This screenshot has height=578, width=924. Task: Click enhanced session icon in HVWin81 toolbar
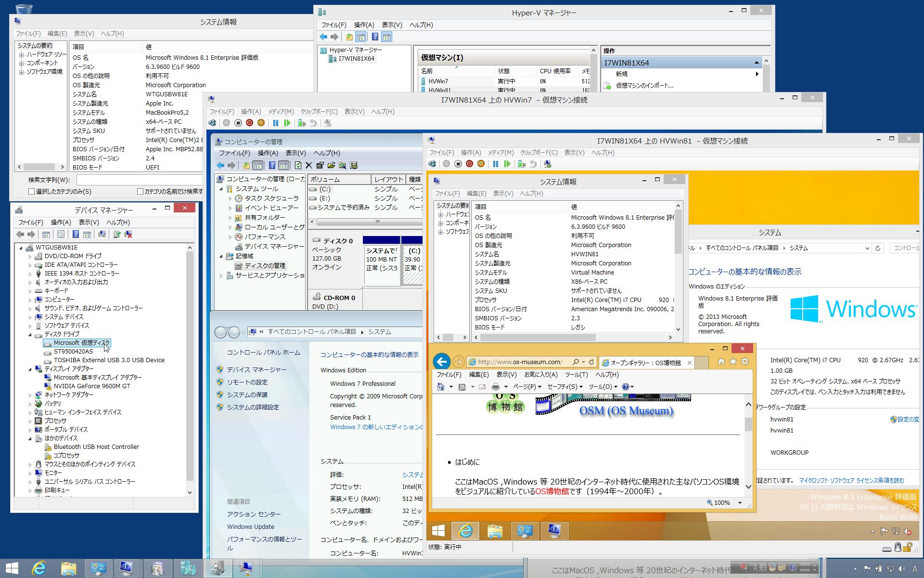click(x=548, y=164)
